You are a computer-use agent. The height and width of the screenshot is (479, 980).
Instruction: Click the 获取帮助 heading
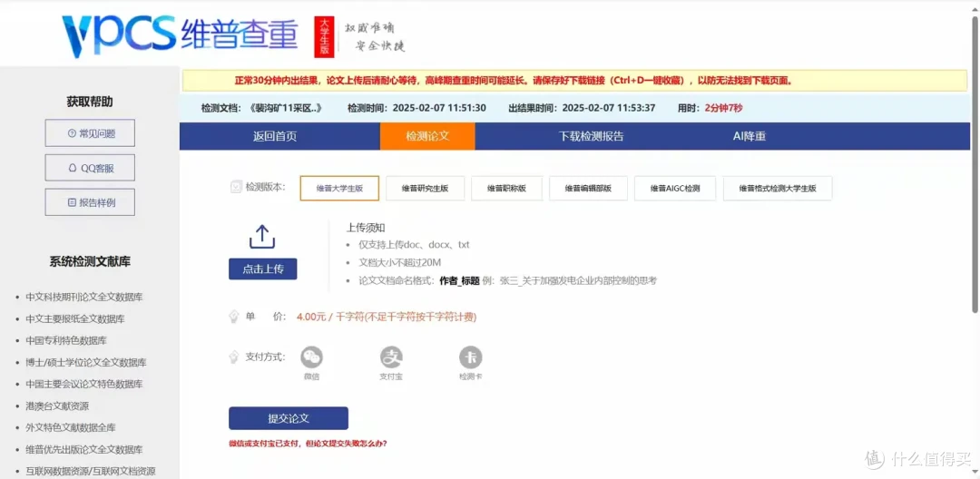[x=90, y=102]
